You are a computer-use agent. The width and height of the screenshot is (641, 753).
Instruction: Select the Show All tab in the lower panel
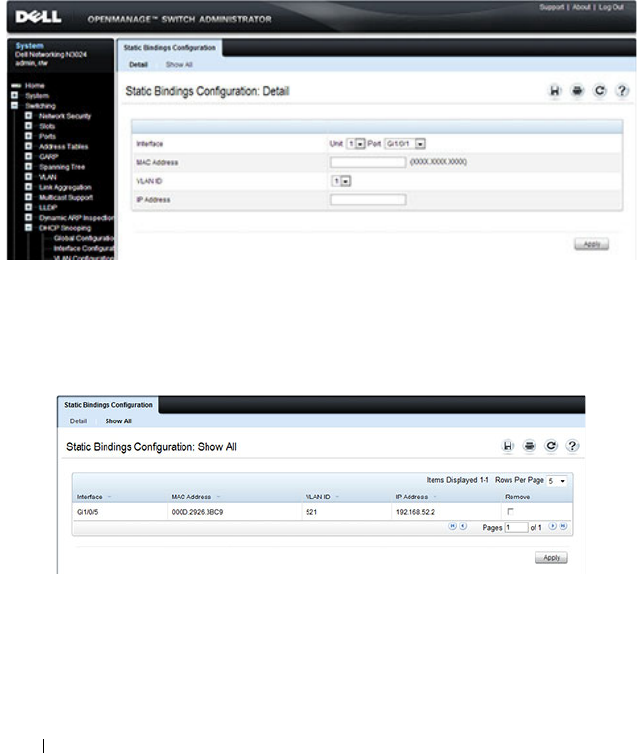click(x=118, y=421)
